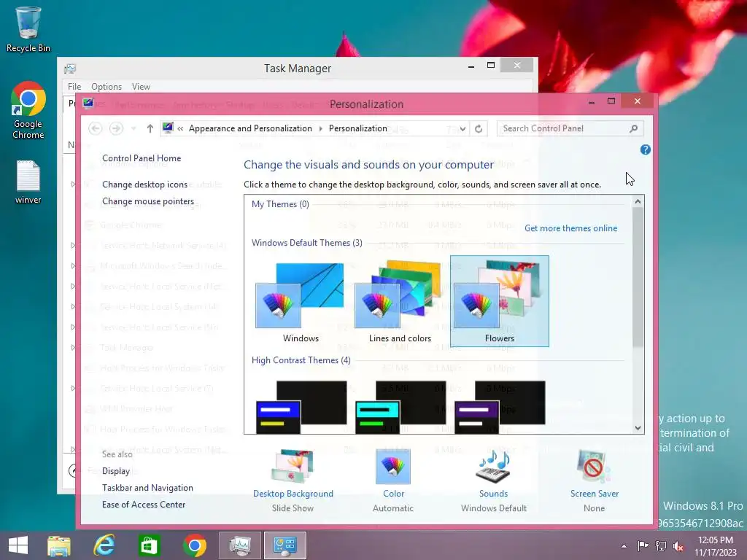This screenshot has height=560, width=747.
Task: Open the Google Chrome desktop shortcut
Action: click(28, 110)
